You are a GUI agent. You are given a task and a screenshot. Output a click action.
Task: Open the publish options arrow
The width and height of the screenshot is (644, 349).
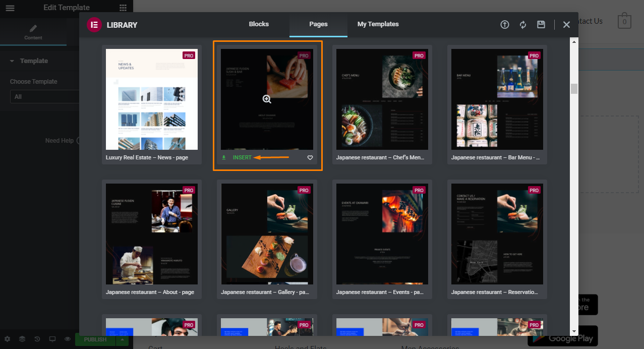pos(122,339)
